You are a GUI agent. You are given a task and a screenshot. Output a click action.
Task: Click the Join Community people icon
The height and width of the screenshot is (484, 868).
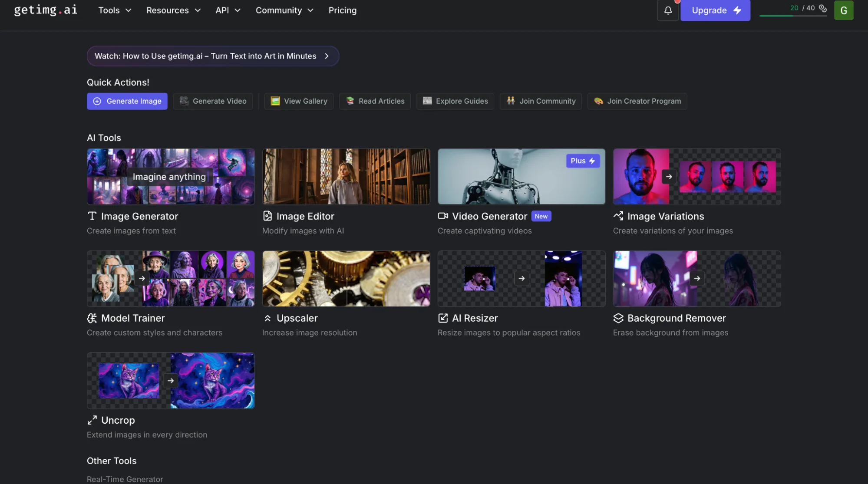point(511,101)
